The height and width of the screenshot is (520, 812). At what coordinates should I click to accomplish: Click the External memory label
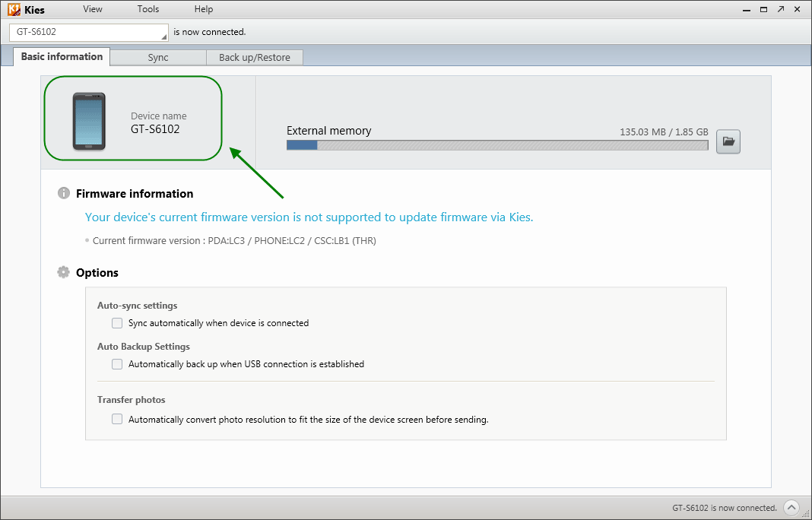tap(329, 131)
